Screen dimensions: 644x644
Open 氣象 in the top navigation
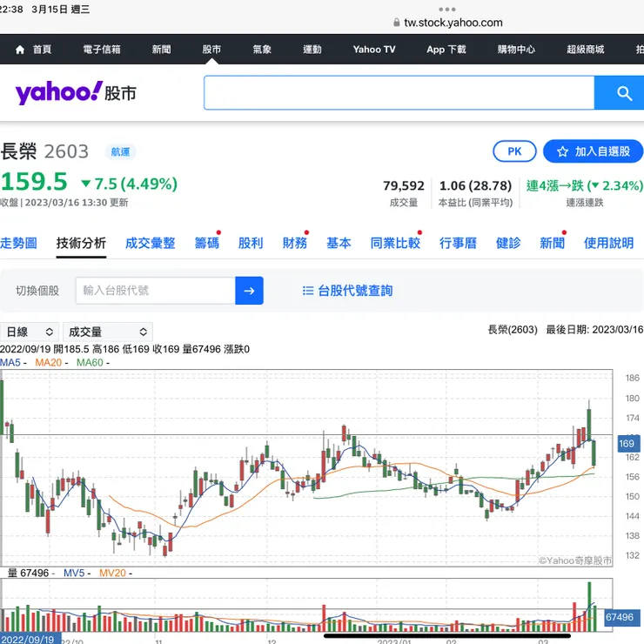[262, 50]
